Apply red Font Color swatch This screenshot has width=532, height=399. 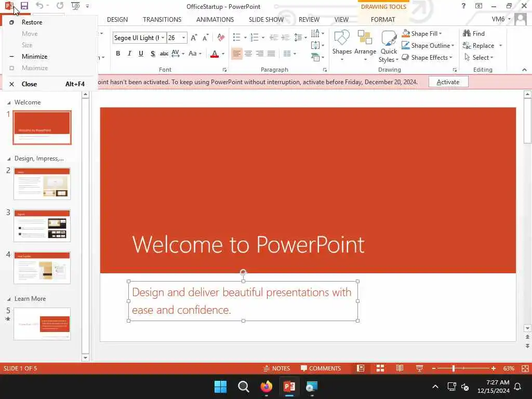(x=215, y=54)
